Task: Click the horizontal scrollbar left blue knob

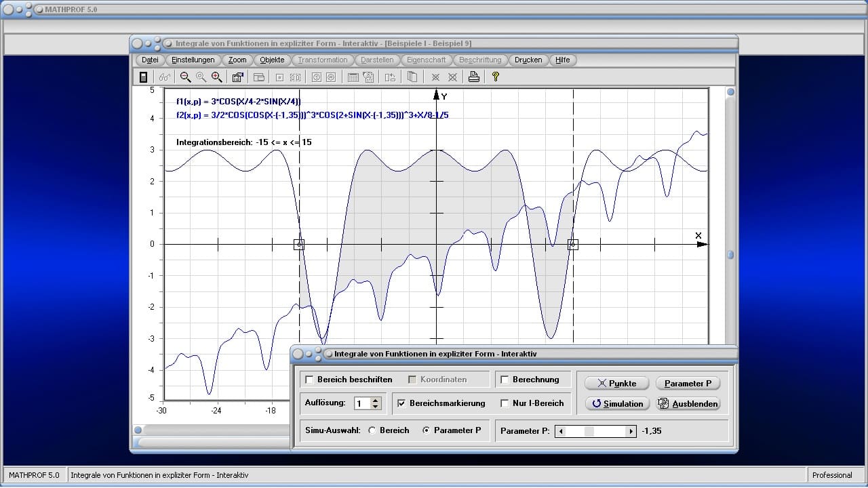Action: click(138, 430)
